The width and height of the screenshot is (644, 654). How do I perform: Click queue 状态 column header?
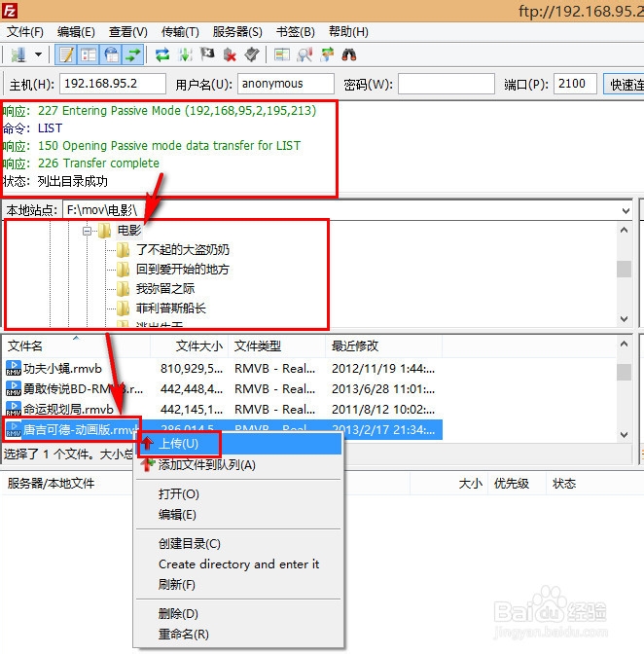(x=564, y=484)
